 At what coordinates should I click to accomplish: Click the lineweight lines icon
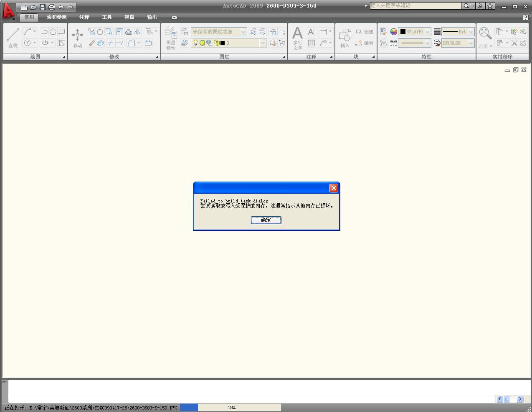pyautogui.click(x=437, y=32)
